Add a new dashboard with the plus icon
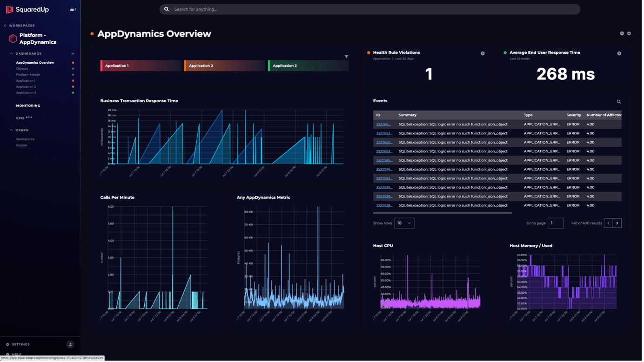The height and width of the screenshot is (362, 644). click(x=73, y=53)
